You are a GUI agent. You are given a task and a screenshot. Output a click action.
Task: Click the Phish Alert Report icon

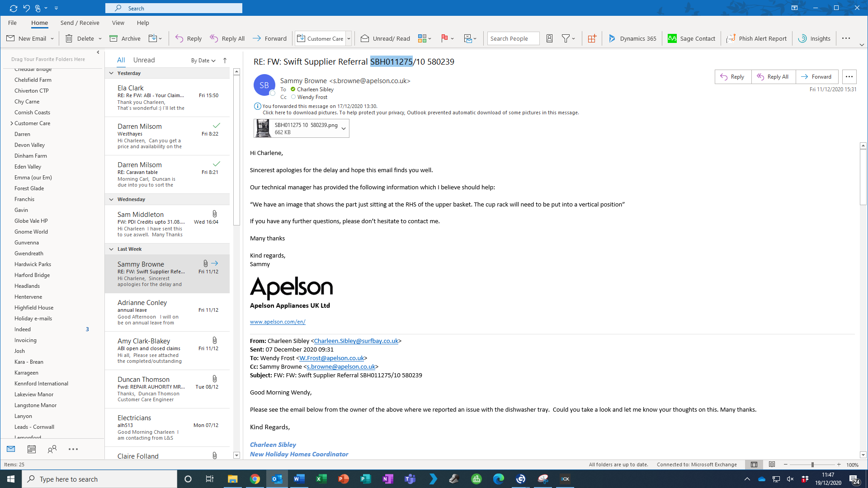pos(731,38)
